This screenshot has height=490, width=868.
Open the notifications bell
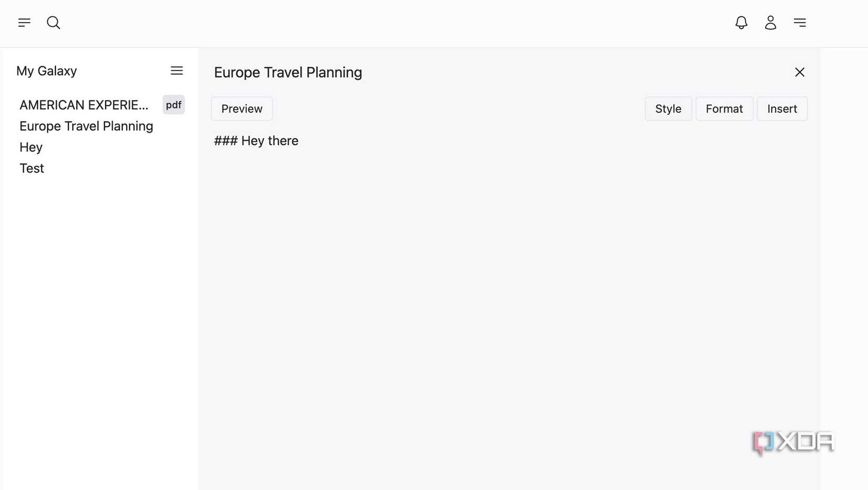click(741, 23)
